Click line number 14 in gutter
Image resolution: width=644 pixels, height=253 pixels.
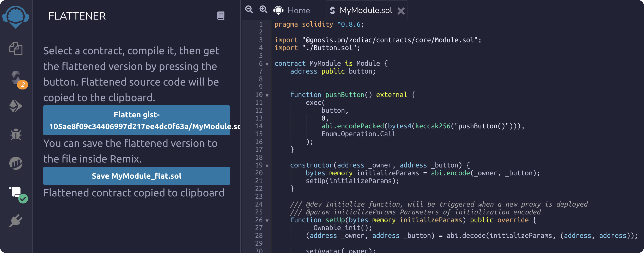(259, 126)
